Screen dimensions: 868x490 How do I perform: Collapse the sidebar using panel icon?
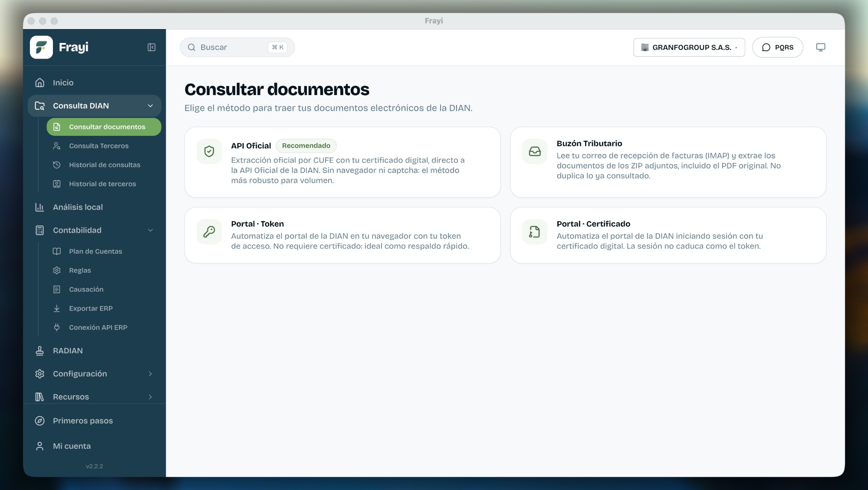pos(151,47)
